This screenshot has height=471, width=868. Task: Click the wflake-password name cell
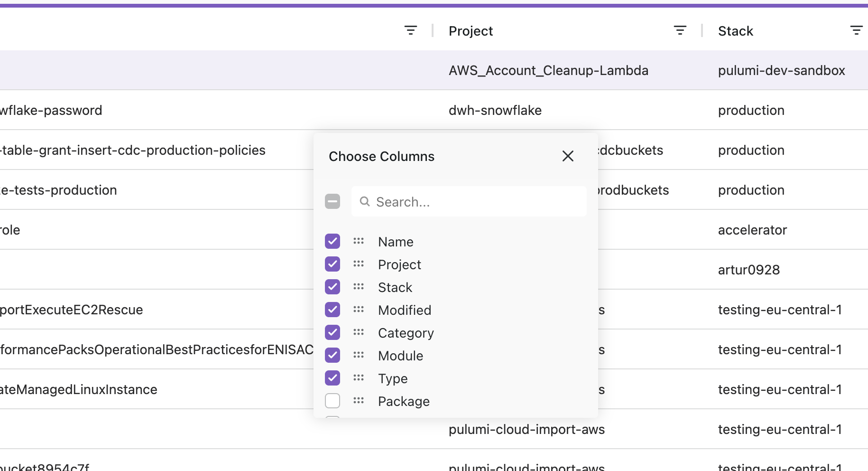(x=51, y=110)
